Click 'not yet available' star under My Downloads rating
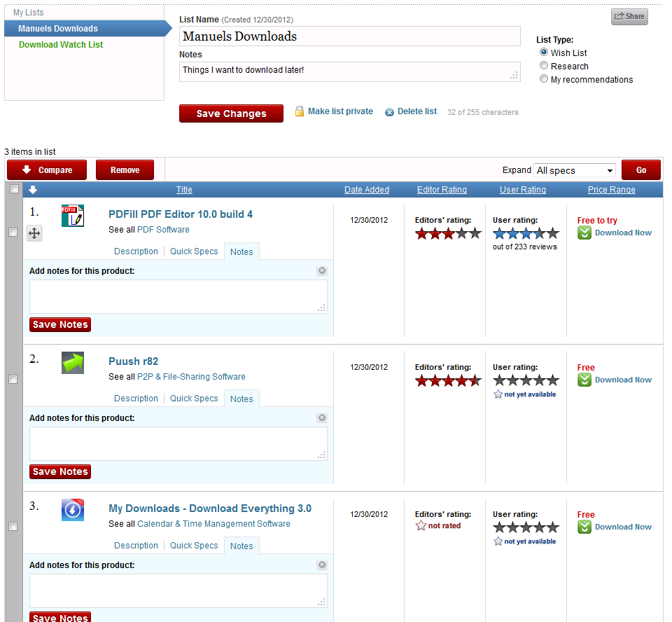This screenshot has width=672, height=622. (498, 541)
